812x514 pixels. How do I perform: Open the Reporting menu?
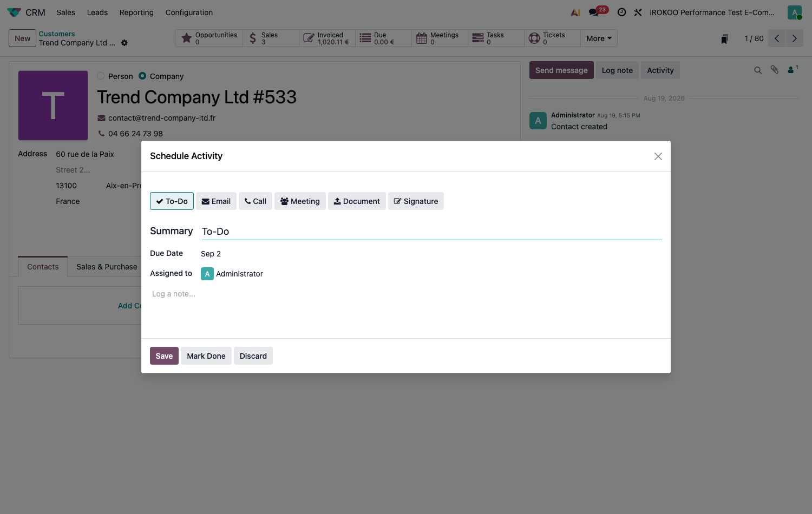click(x=136, y=12)
